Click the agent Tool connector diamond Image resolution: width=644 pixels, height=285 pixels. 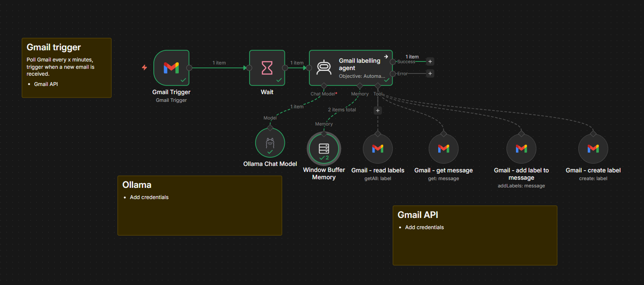pyautogui.click(x=378, y=86)
